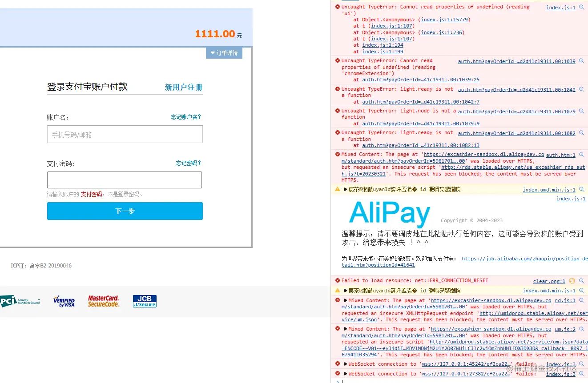Click the 登录支付宝账户付款 heading
This screenshot has width=588, height=383.
coord(87,87)
